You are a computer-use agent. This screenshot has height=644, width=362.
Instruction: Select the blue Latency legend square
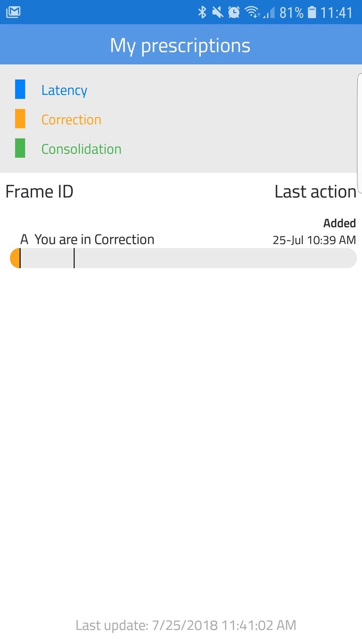pyautogui.click(x=21, y=90)
